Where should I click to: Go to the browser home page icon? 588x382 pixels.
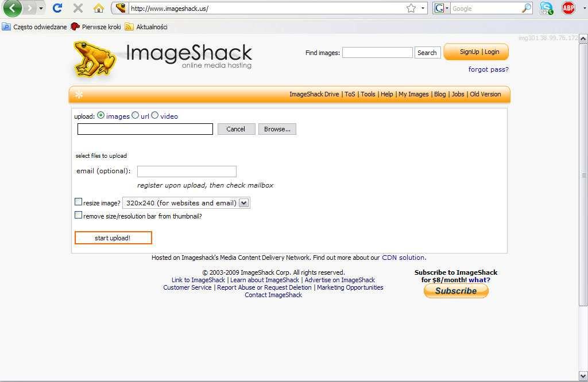point(99,8)
